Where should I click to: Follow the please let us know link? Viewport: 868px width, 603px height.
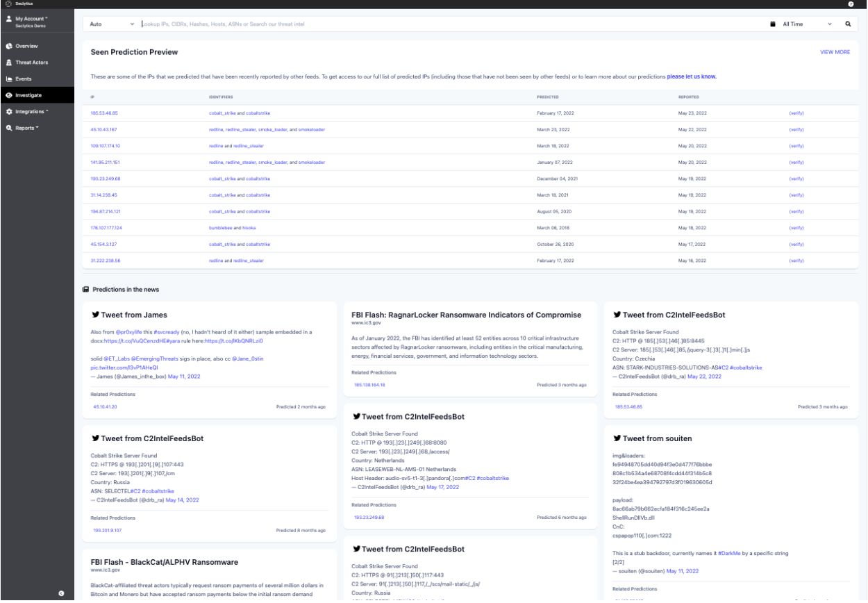(692, 76)
